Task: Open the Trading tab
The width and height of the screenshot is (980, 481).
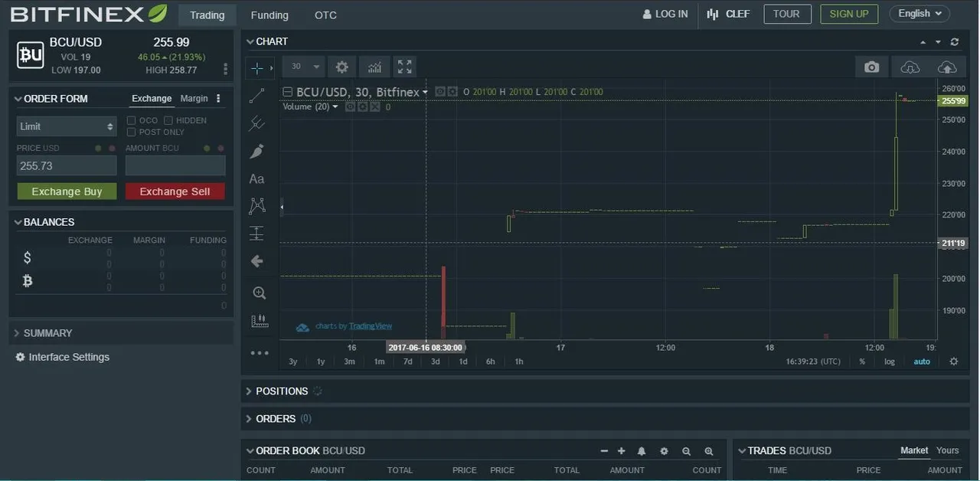Action: (x=207, y=15)
